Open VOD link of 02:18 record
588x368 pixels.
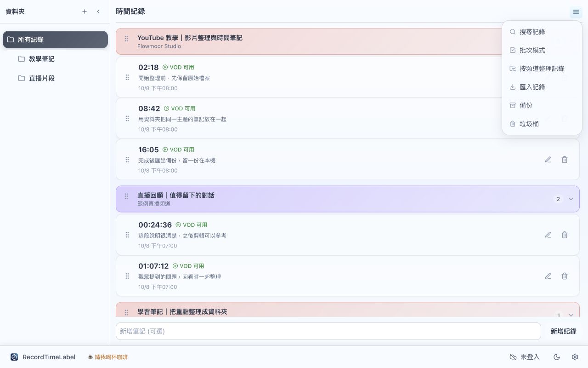[178, 67]
